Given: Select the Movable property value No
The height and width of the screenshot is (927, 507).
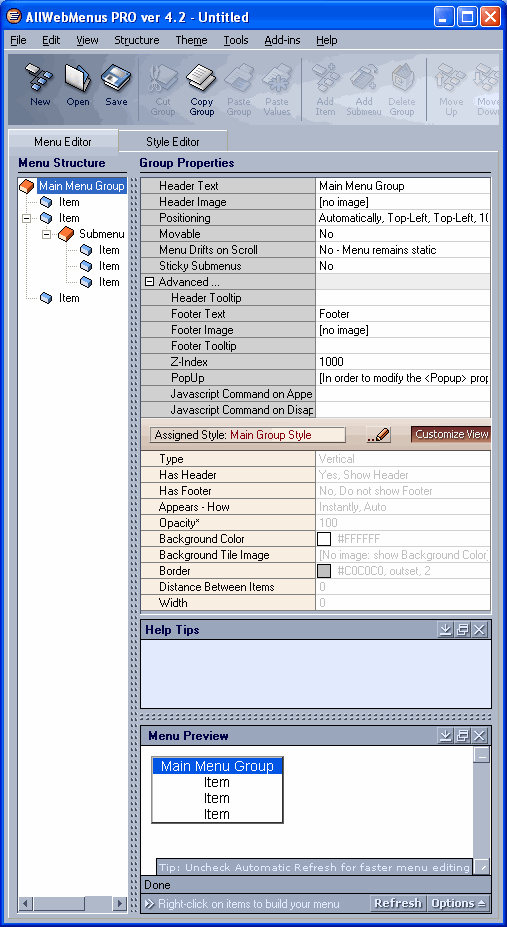Looking at the screenshot, I should pyautogui.click(x=404, y=234).
